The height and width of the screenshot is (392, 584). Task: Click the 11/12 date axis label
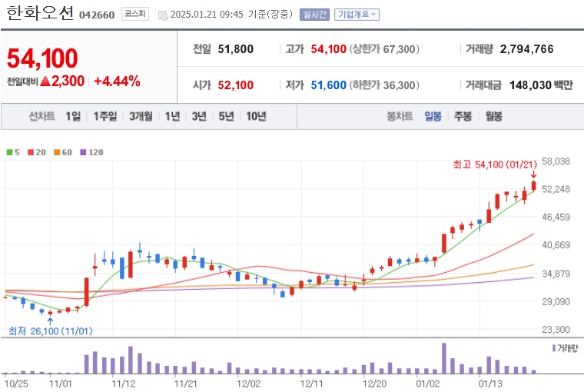pos(123,384)
